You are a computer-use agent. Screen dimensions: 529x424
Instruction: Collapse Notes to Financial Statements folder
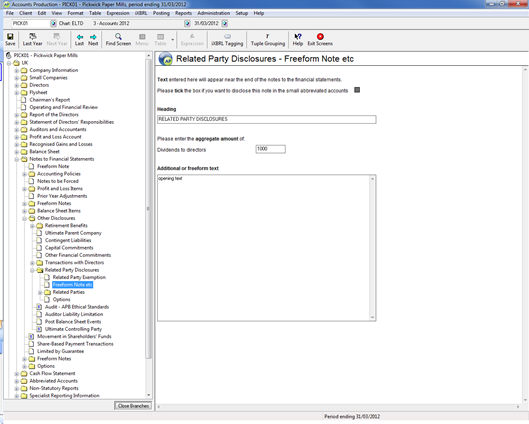click(x=17, y=159)
